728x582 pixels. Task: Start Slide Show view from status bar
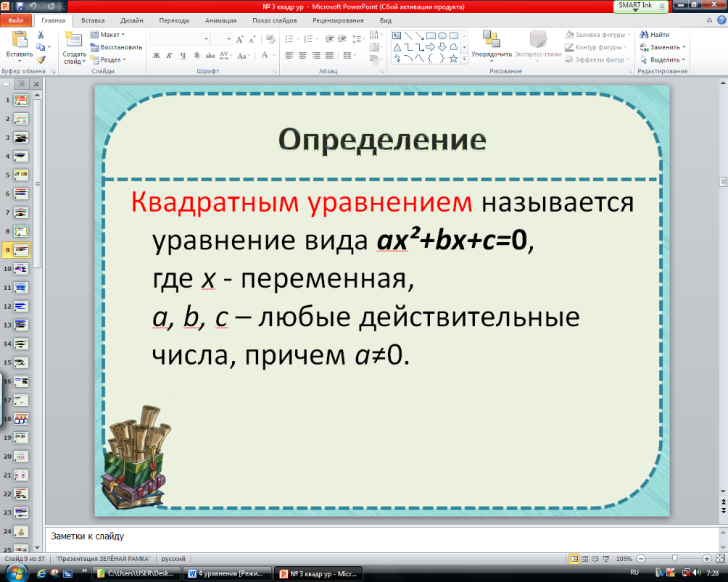606,559
